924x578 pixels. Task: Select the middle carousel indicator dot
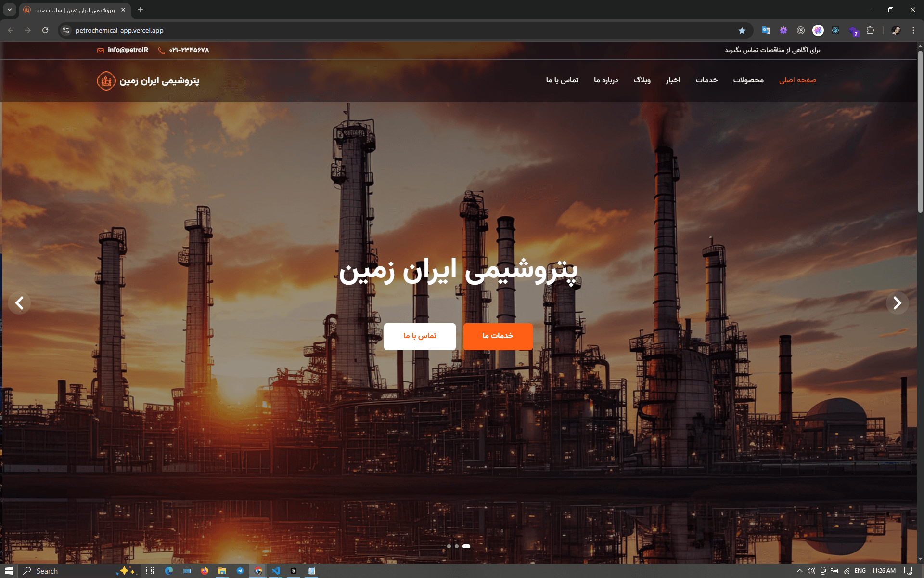pos(457,546)
